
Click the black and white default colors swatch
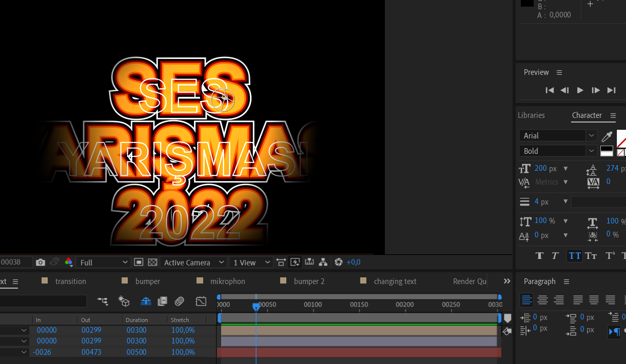[x=607, y=151]
